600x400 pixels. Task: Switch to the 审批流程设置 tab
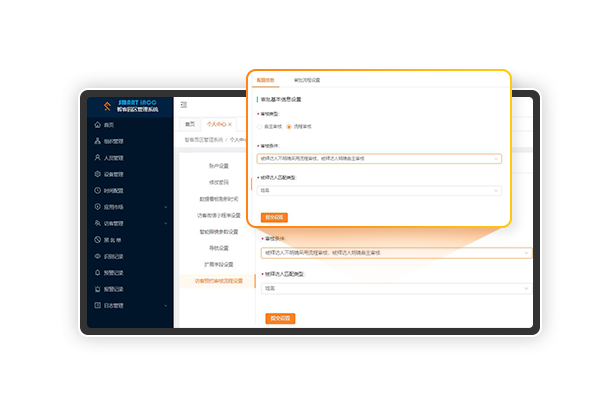pos(307,79)
